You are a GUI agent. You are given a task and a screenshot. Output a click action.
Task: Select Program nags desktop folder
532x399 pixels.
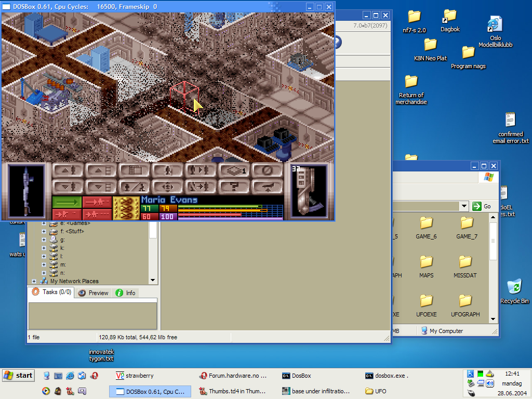(x=468, y=57)
